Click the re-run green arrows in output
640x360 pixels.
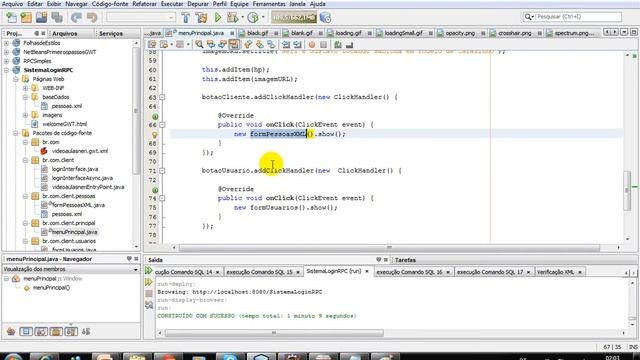click(149, 271)
